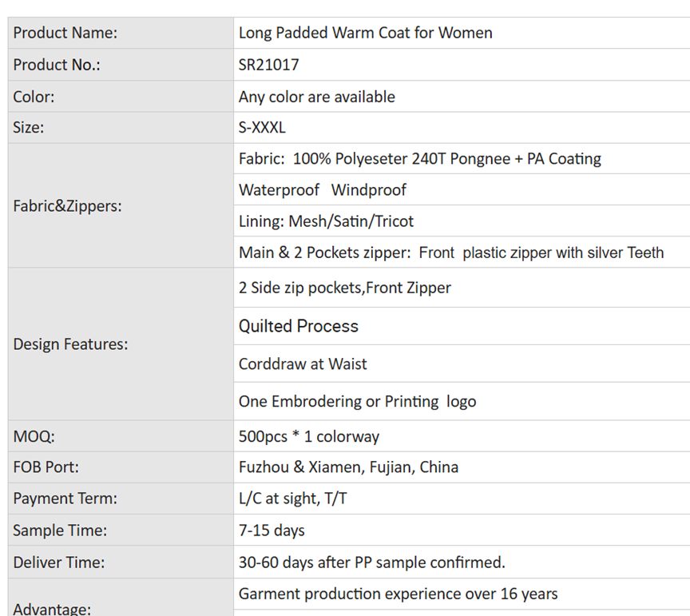This screenshot has height=616, width=690.
Task: Select "Long Padded Warm Coat for Women" text
Action: click(x=365, y=33)
